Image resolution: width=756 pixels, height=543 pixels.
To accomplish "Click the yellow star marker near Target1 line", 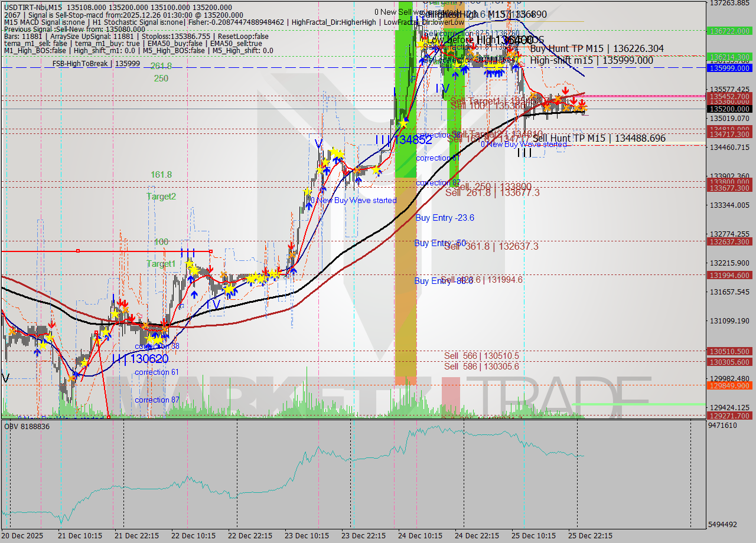I will 191,266.
